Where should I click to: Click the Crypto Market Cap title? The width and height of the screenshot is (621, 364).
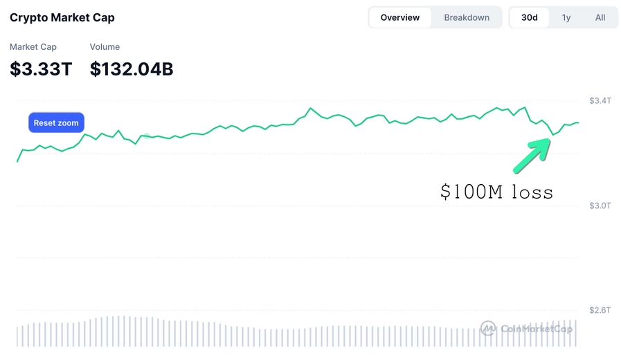[x=62, y=17]
